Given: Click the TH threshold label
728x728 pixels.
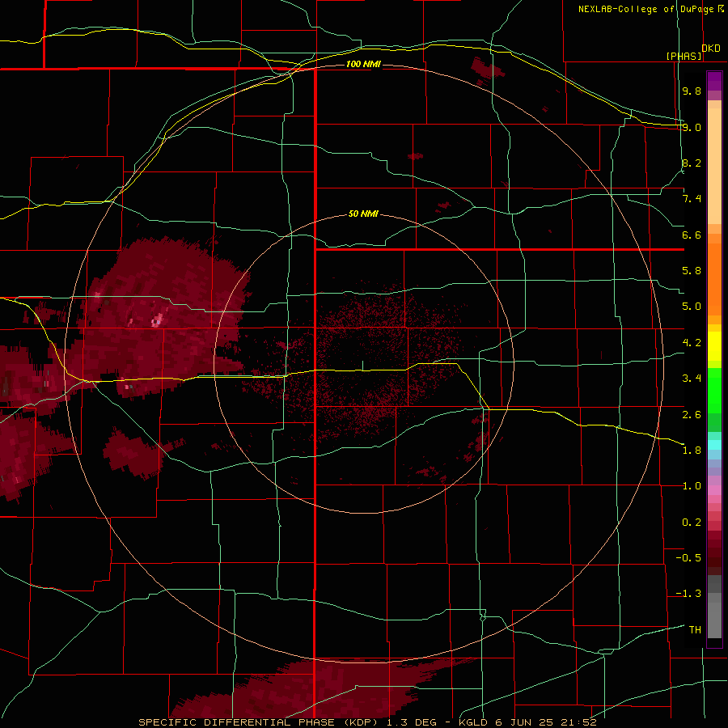Looking at the screenshot, I should 695,630.
